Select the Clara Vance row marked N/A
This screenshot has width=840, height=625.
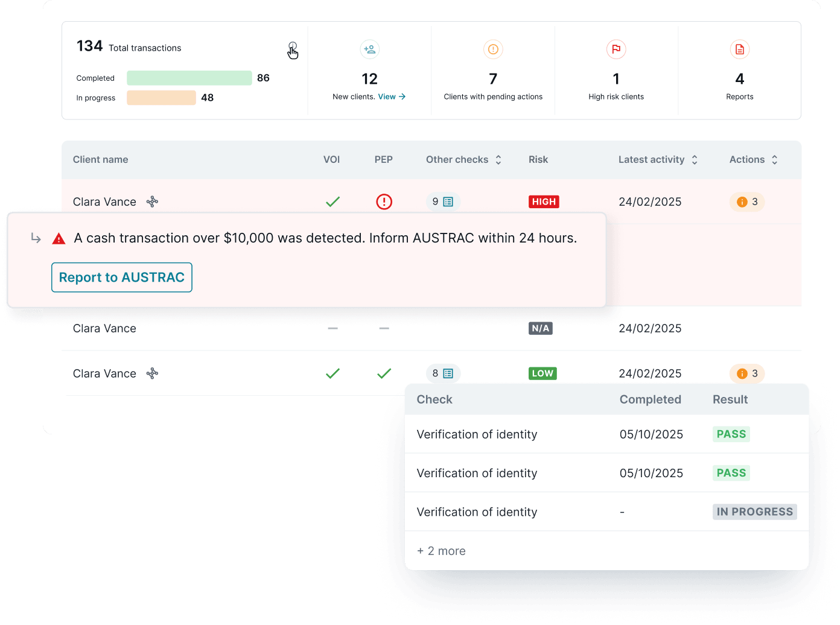click(104, 328)
